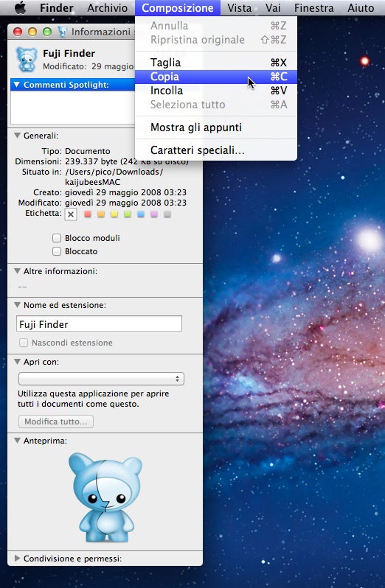Click the Anteprima preview kaiju image
This screenshot has width=385, height=588.
[105, 497]
